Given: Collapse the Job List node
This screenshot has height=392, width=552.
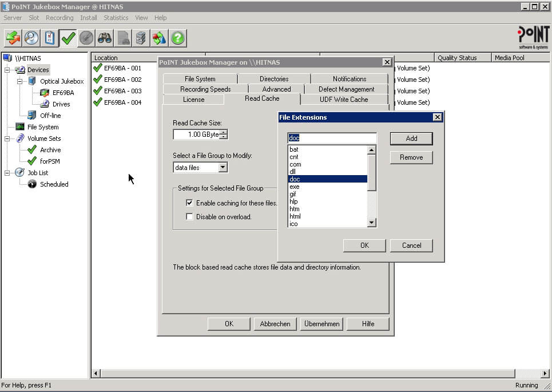Looking at the screenshot, I should pyautogui.click(x=7, y=173).
